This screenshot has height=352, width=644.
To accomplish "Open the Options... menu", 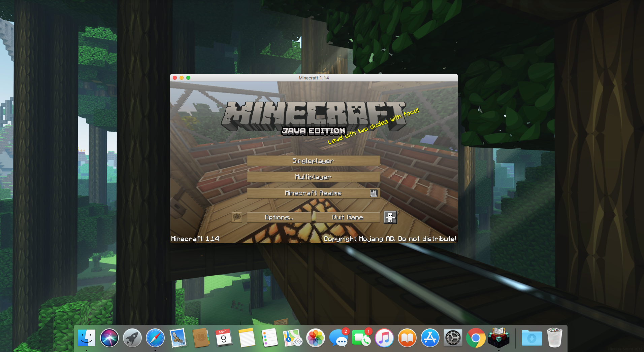I will (x=279, y=217).
